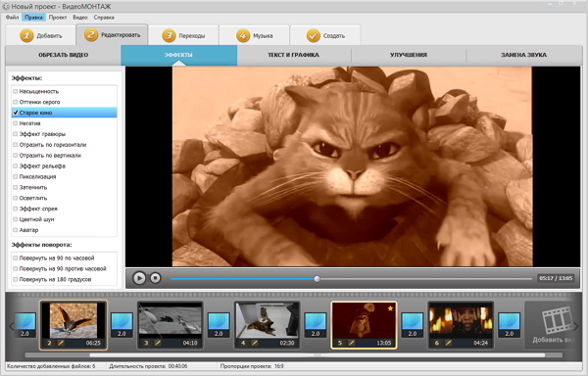
Task: Switch to Замена звука section
Action: pos(524,55)
